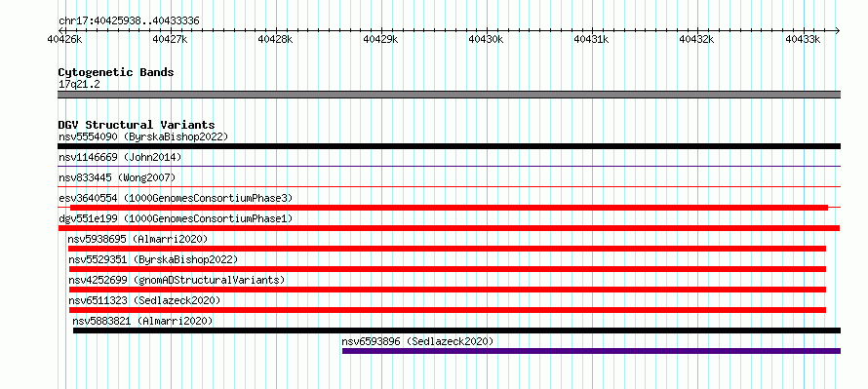Click the 40429k ruler tick label
This screenshot has height=389, width=868.
tap(381, 39)
